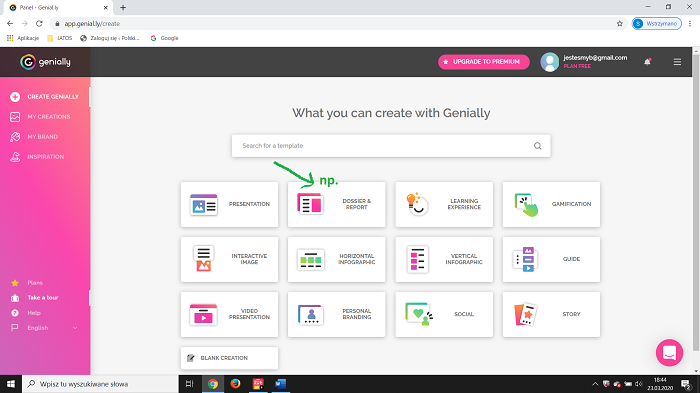700x393 pixels.
Task: Click the user avatar picture
Action: 550,62
